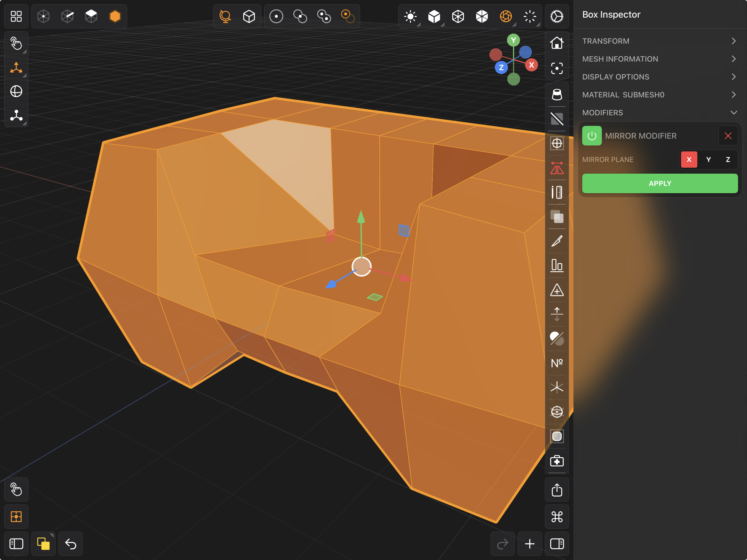Collapse the Modifiers section
Viewport: 747px width, 560px height.
tap(660, 113)
